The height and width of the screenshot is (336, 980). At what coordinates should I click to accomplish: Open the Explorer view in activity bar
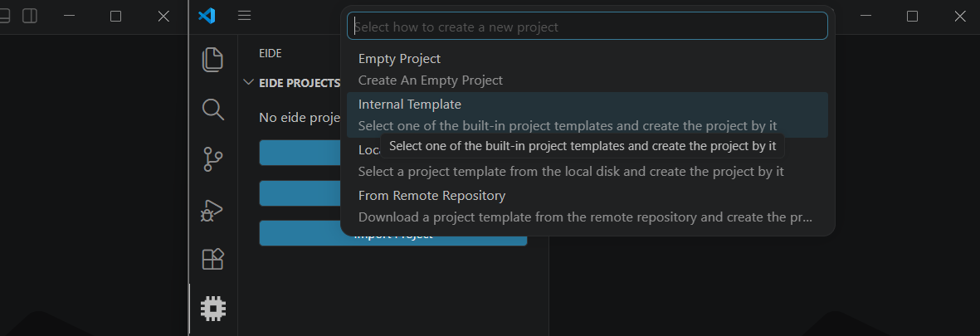pos(212,60)
